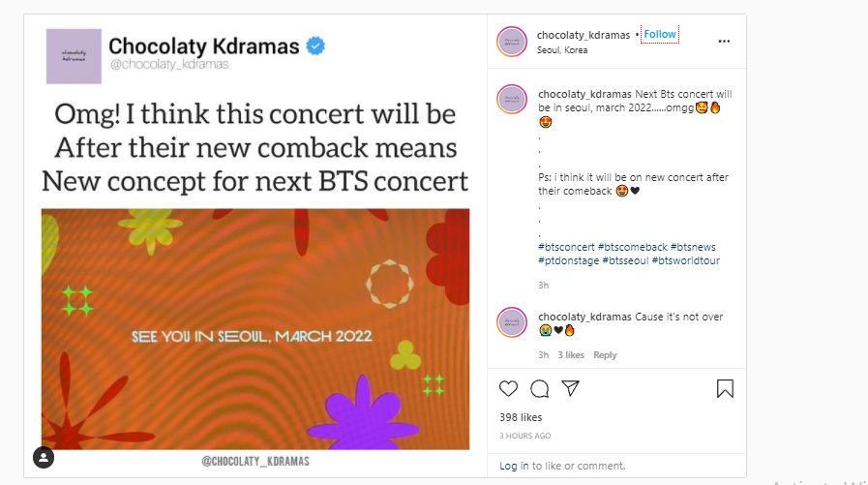Click profile avatar beside the caption
Screen dimensions: 868x485
coord(511,100)
